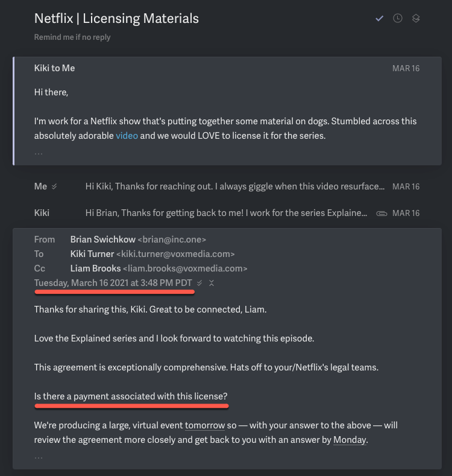Open attachment paperclip icon on Kiki's message

point(381,214)
